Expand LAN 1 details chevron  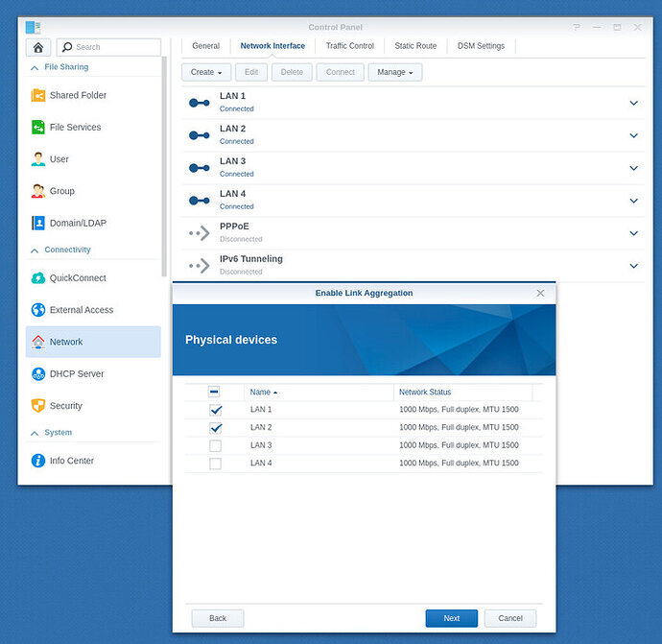pos(633,103)
